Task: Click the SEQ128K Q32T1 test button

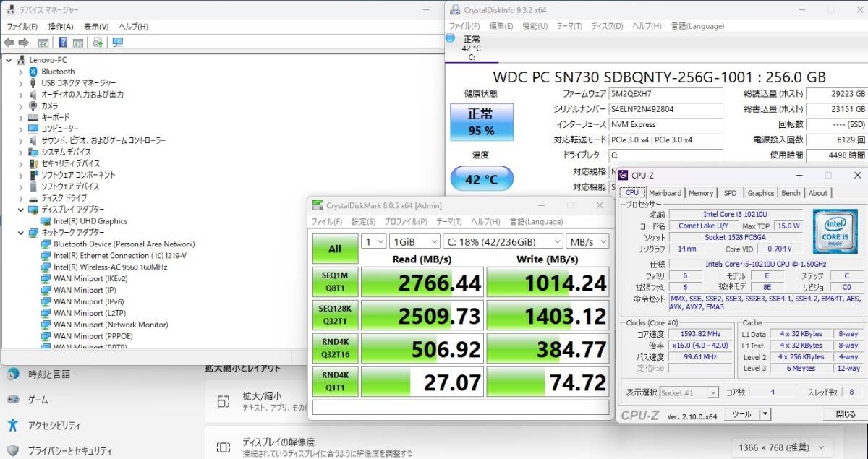Action: [x=335, y=315]
